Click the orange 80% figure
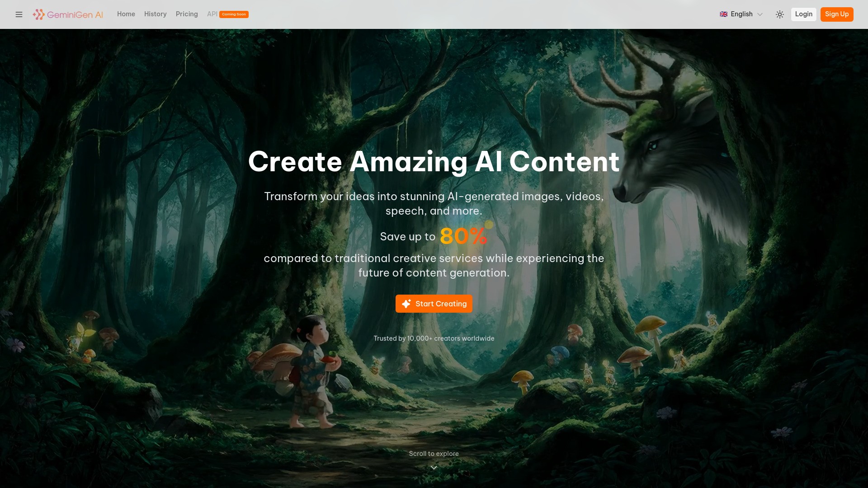This screenshot has width=868, height=488. pos(463,236)
